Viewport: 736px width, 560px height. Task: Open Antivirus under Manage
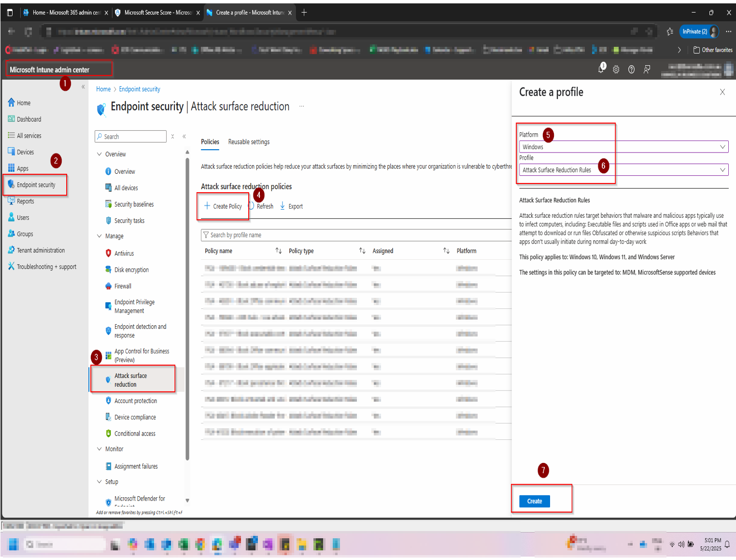pos(120,253)
